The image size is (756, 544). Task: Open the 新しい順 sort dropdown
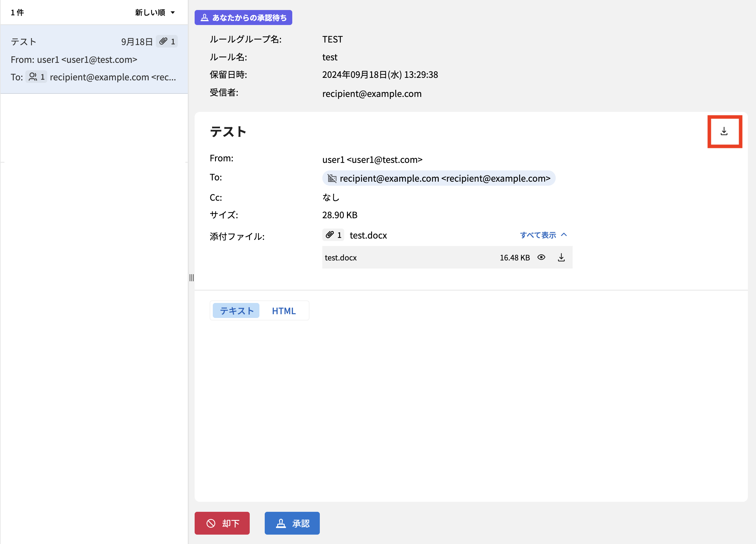pyautogui.click(x=155, y=13)
